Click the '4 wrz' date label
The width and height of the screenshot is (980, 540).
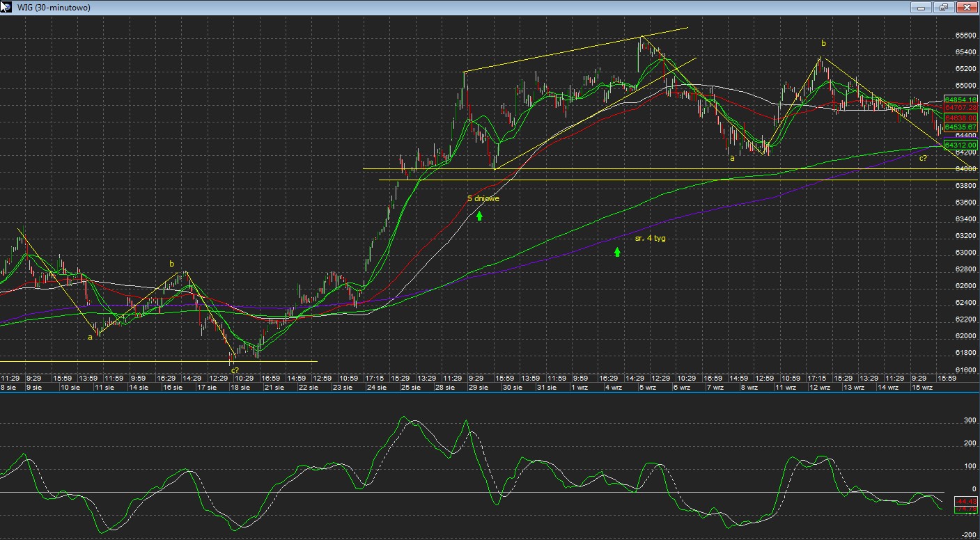614,387
